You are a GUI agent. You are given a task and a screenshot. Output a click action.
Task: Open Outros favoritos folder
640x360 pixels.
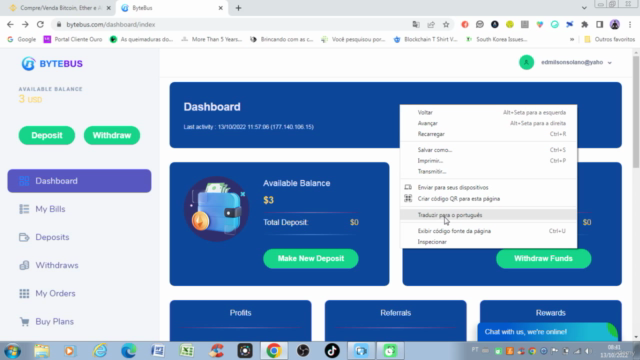[x=610, y=39]
